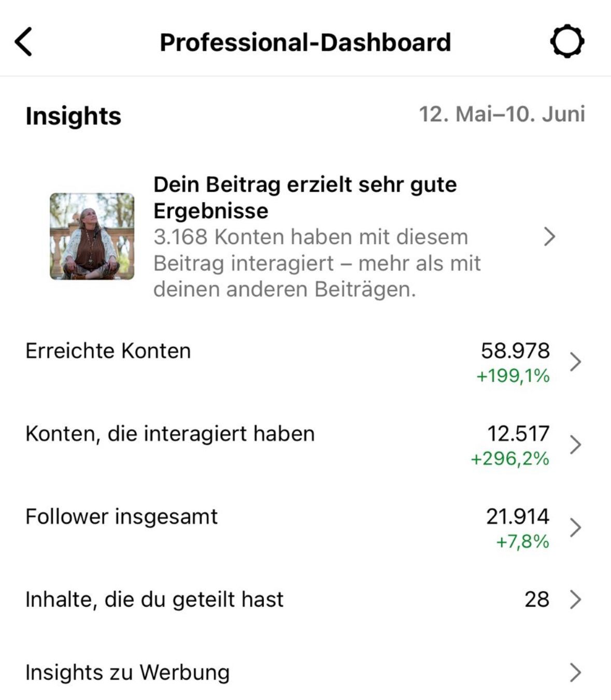Screen dimensions: 611x700
Task: Open the top post thumbnail image
Action: pyautogui.click(x=92, y=236)
